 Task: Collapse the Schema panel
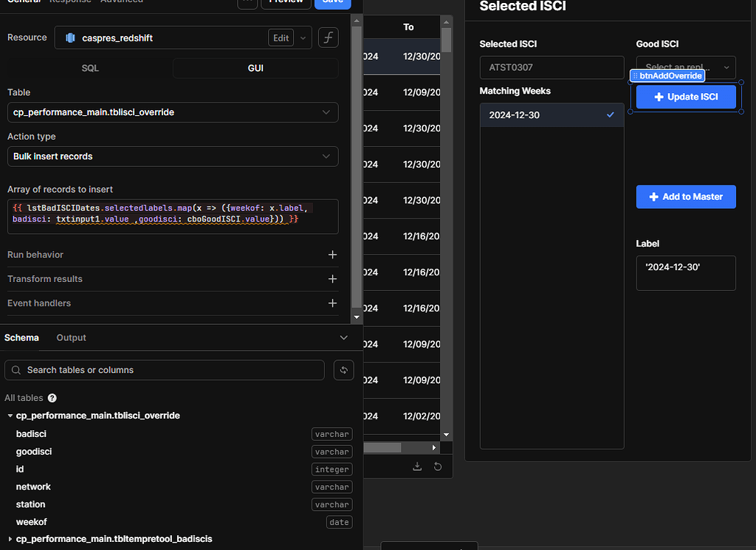[x=343, y=337]
